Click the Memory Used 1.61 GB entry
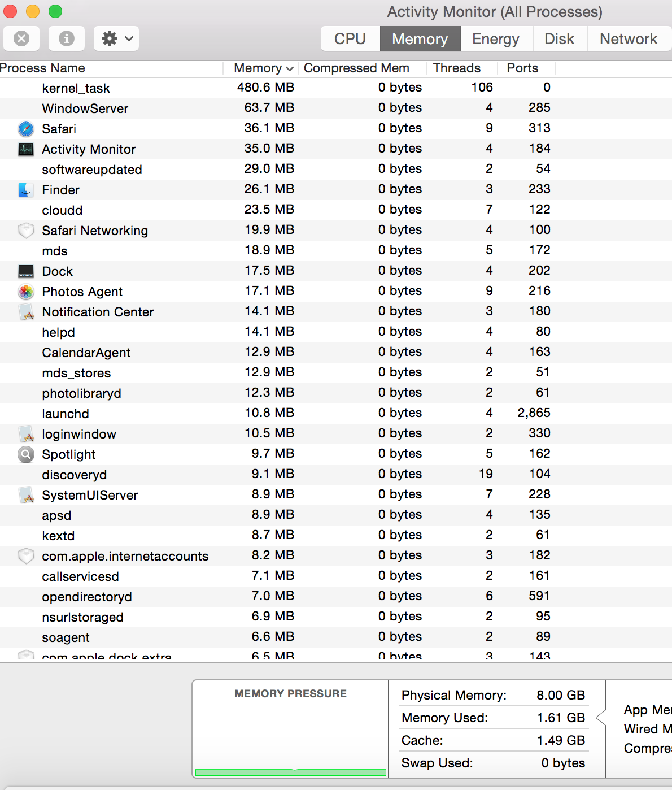672x790 pixels. 494,718
